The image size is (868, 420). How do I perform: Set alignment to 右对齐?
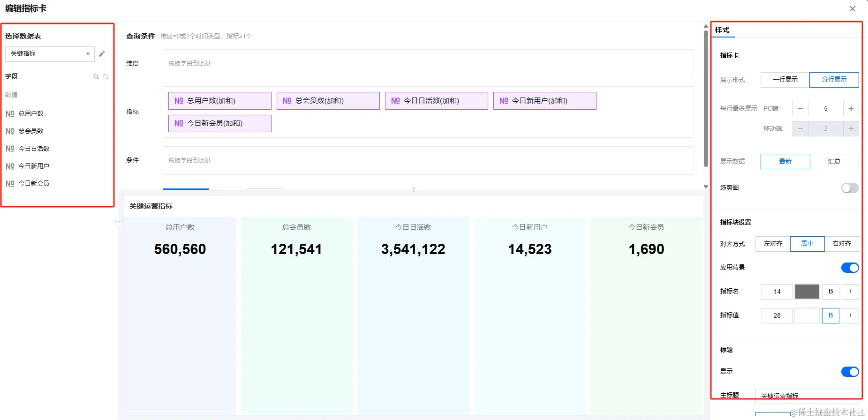pyautogui.click(x=842, y=244)
